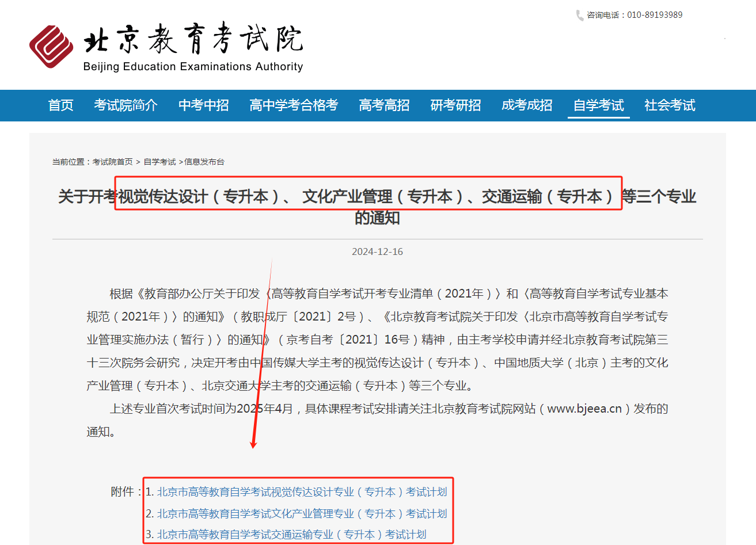Open the 成考成招 menu entry
Screen dimensions: 756x545
tap(527, 105)
